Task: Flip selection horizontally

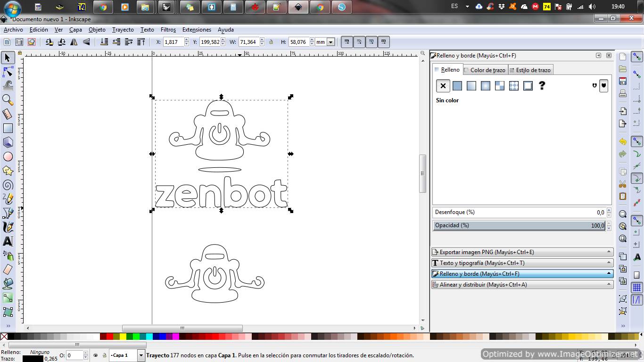Action: pyautogui.click(x=74, y=42)
